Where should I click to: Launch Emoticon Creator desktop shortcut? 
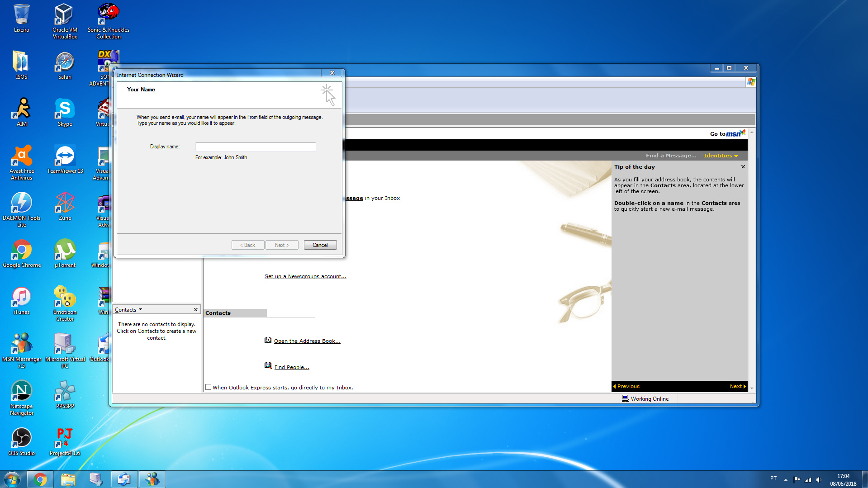click(65, 303)
